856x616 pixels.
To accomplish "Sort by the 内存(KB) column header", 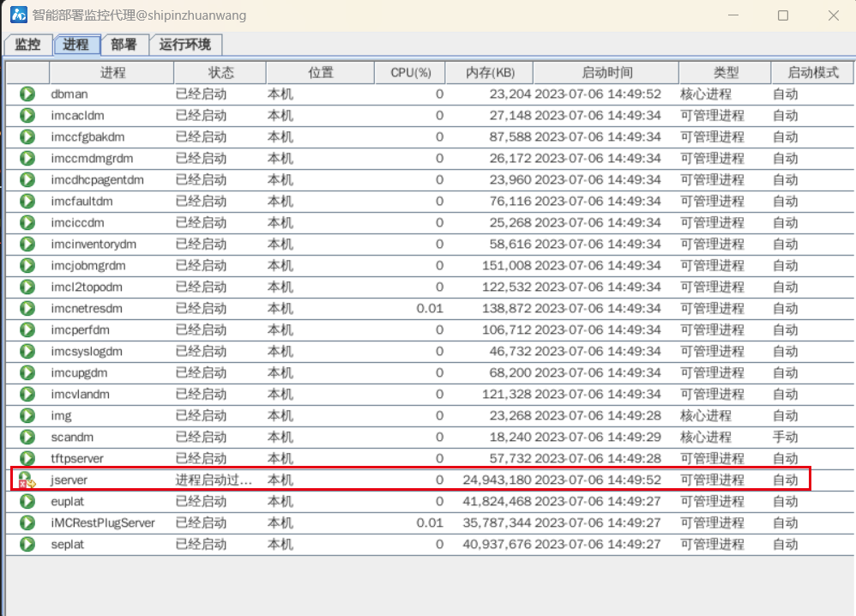I will click(x=490, y=73).
